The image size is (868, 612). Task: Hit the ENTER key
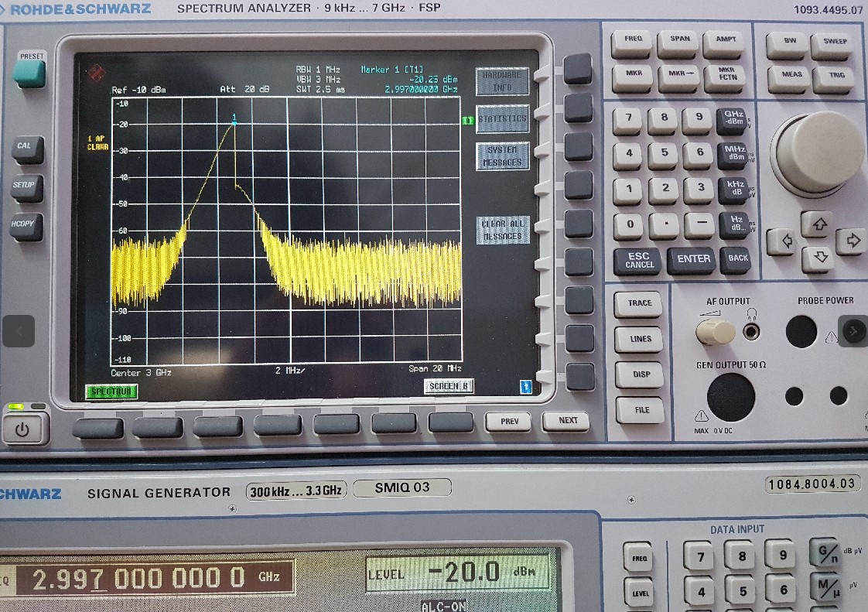click(691, 262)
